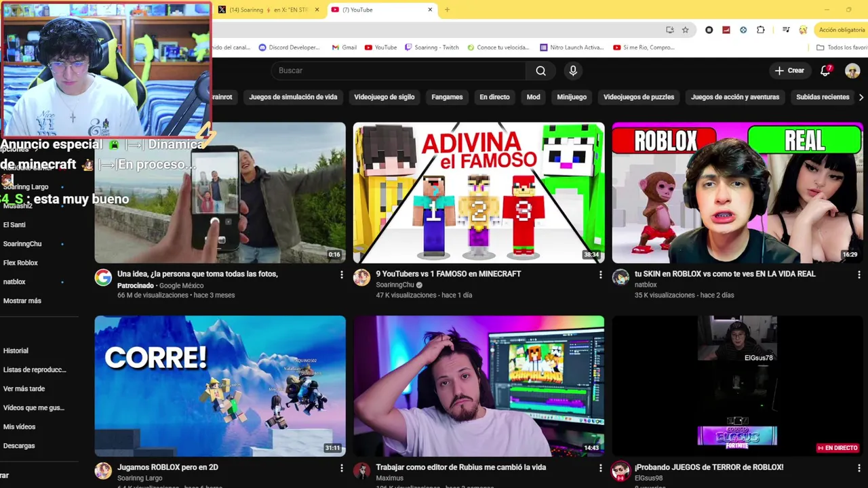Bookmark this page with the star icon

[x=686, y=30]
